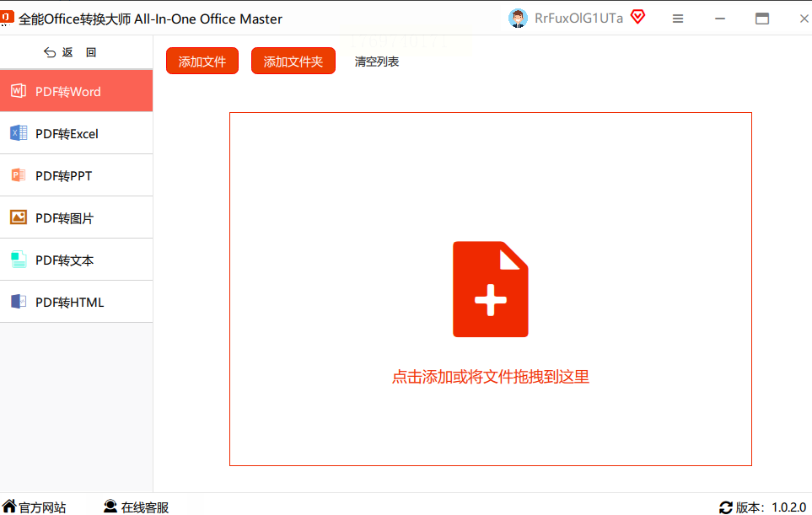Go back with the 返回 button
The height and width of the screenshot is (515, 812).
(70, 52)
